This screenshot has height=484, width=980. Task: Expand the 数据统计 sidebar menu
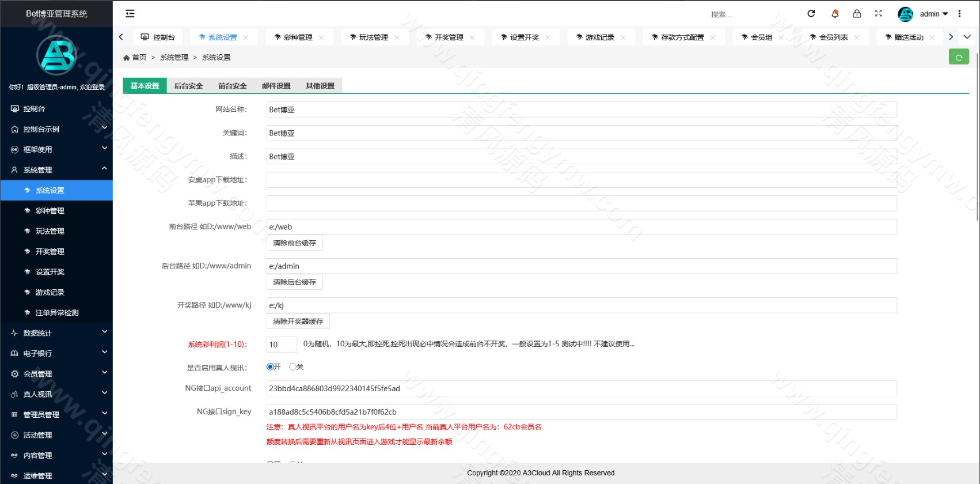pyautogui.click(x=56, y=333)
